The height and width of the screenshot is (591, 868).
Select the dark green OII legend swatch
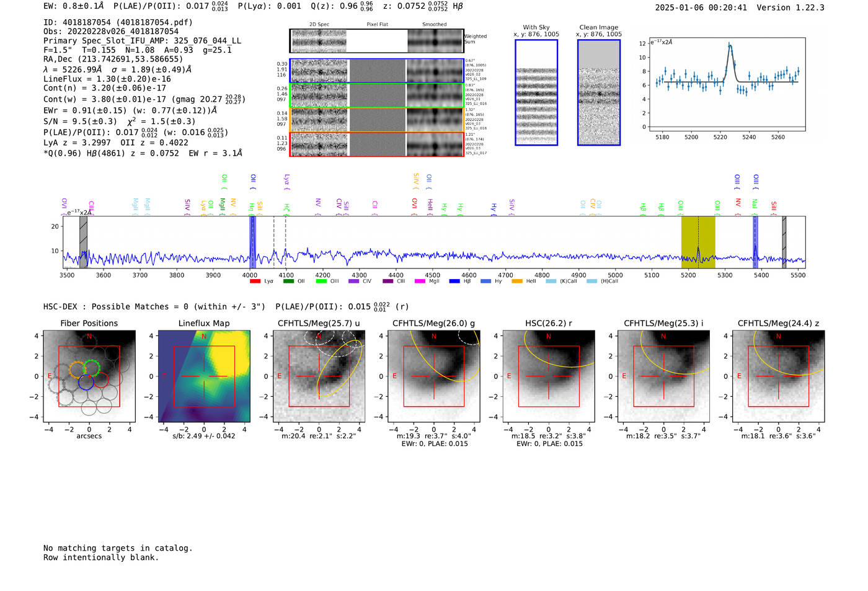pos(288,282)
